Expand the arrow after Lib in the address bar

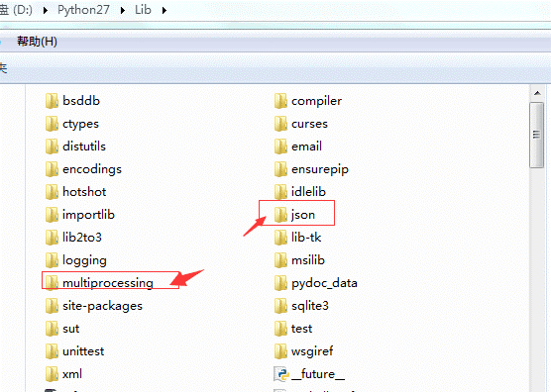coord(165,10)
